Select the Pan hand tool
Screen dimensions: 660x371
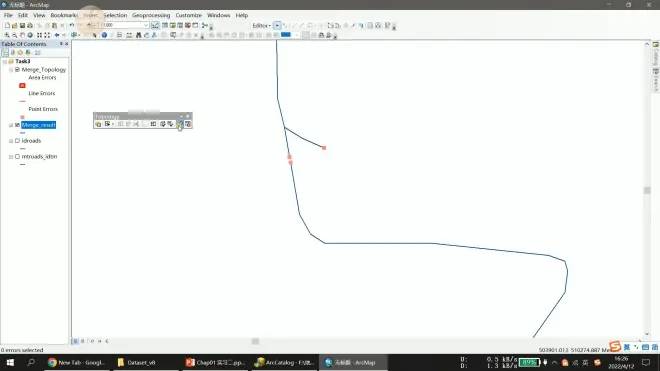tap(22, 35)
